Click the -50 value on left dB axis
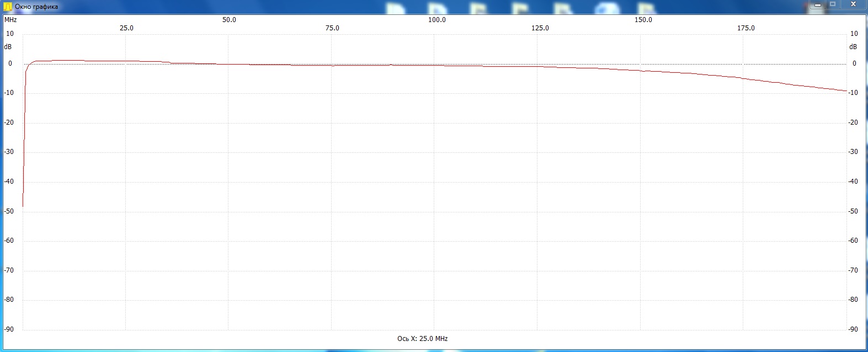The image size is (868, 352). click(9, 211)
